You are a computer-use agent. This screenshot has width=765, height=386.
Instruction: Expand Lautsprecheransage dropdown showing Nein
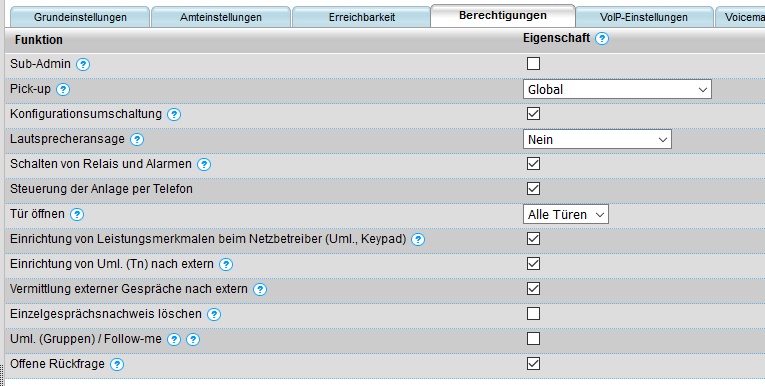coord(597,140)
